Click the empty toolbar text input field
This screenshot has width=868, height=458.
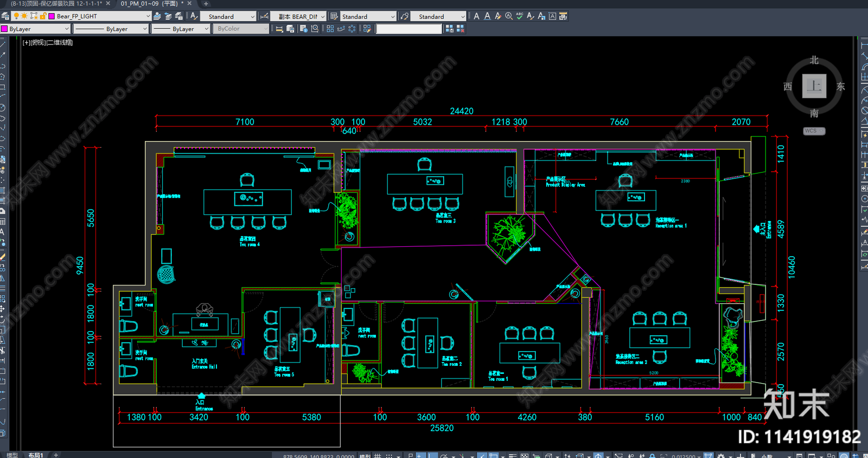[409, 29]
